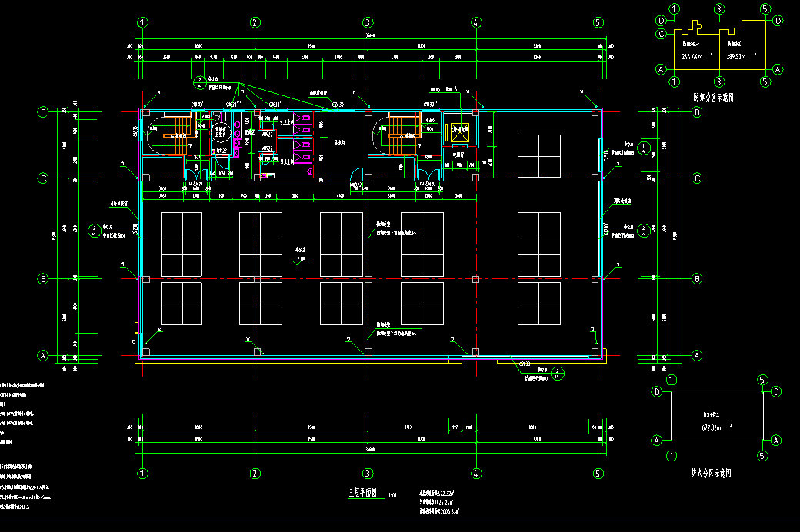The height and width of the screenshot is (532, 800).
Task: Click the orange staircase beside the elevator
Action: click(x=402, y=135)
